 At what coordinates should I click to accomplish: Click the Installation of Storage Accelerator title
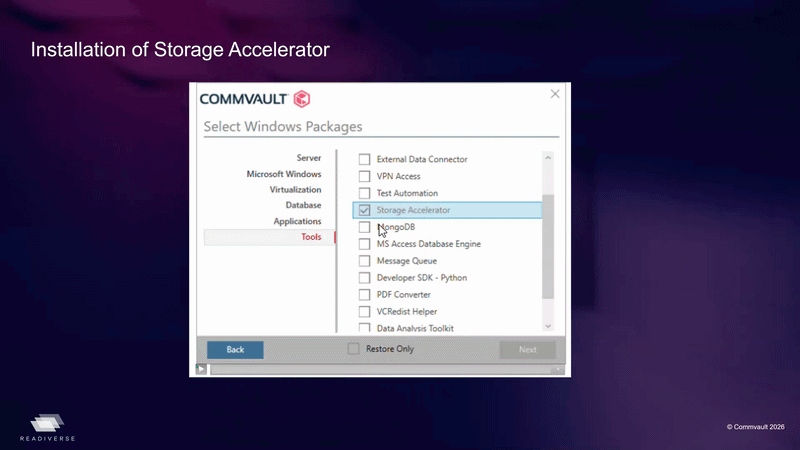(180, 50)
